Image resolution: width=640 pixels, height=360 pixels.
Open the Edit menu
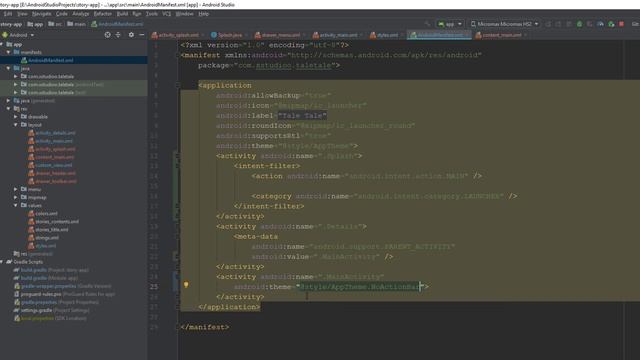8,14
